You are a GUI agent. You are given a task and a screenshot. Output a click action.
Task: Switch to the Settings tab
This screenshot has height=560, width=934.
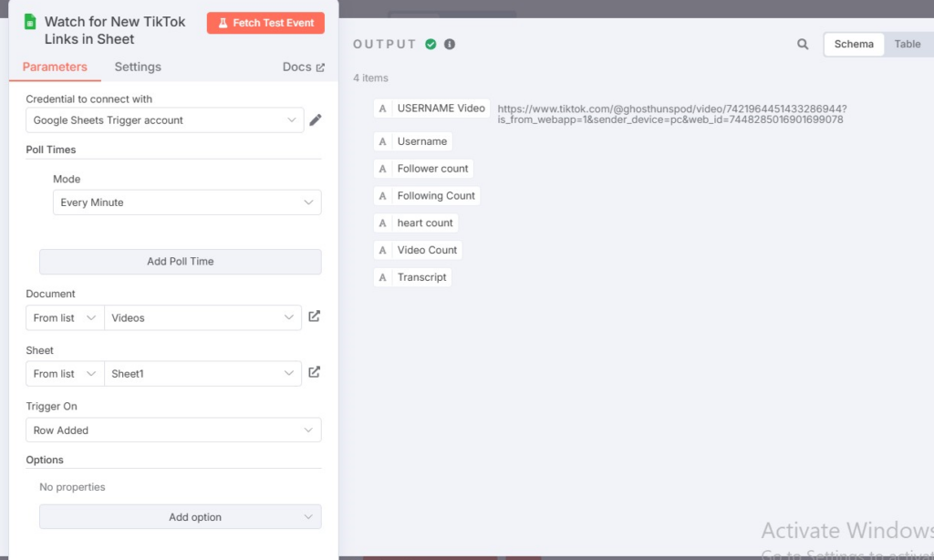[138, 67]
